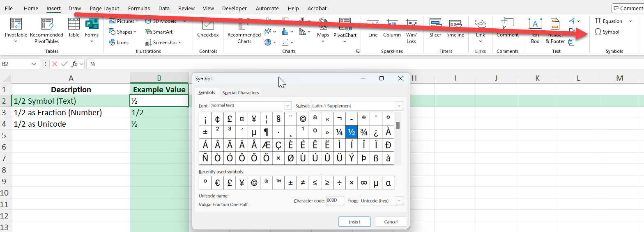644x232 pixels.
Task: Pick the ∞ recently used symbol
Action: pos(364,183)
